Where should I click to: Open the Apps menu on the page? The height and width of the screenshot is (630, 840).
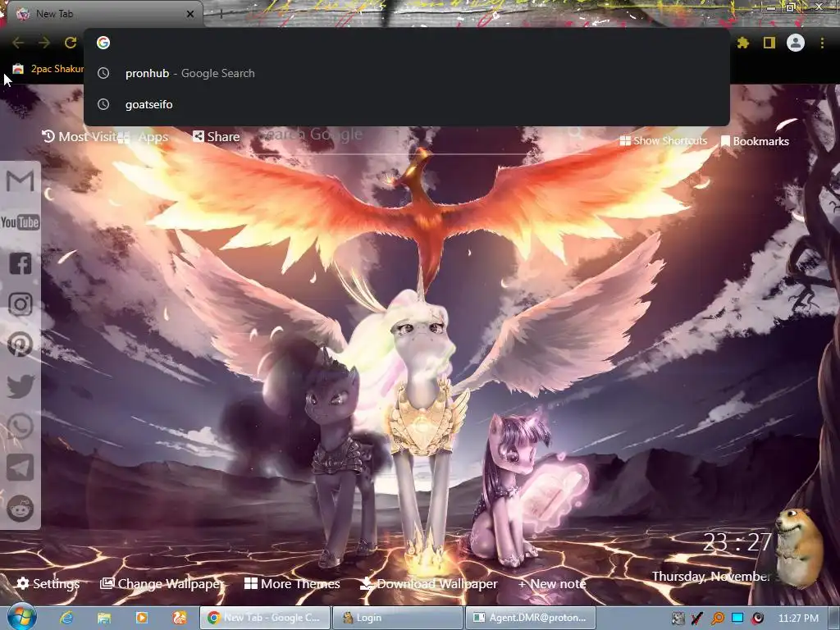(x=143, y=137)
